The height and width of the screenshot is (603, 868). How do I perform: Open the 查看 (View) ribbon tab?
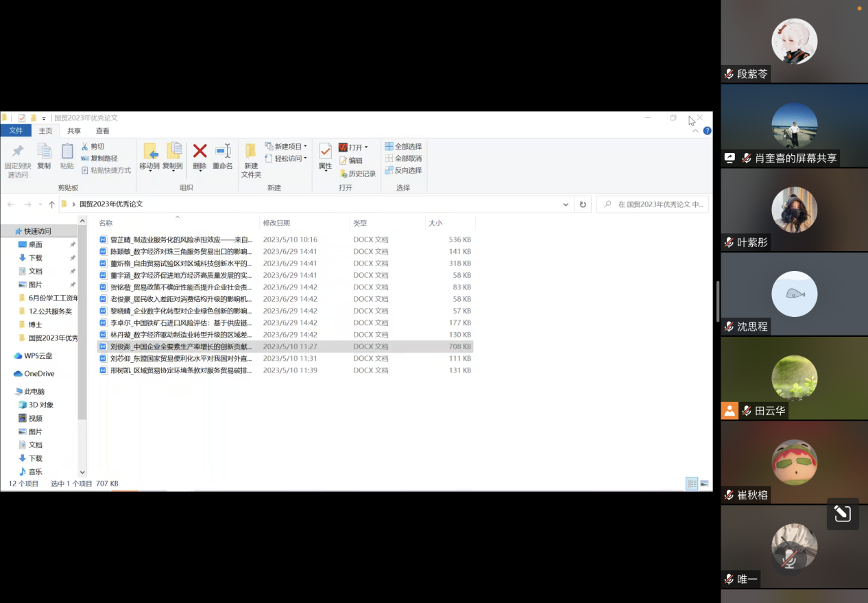pyautogui.click(x=102, y=131)
